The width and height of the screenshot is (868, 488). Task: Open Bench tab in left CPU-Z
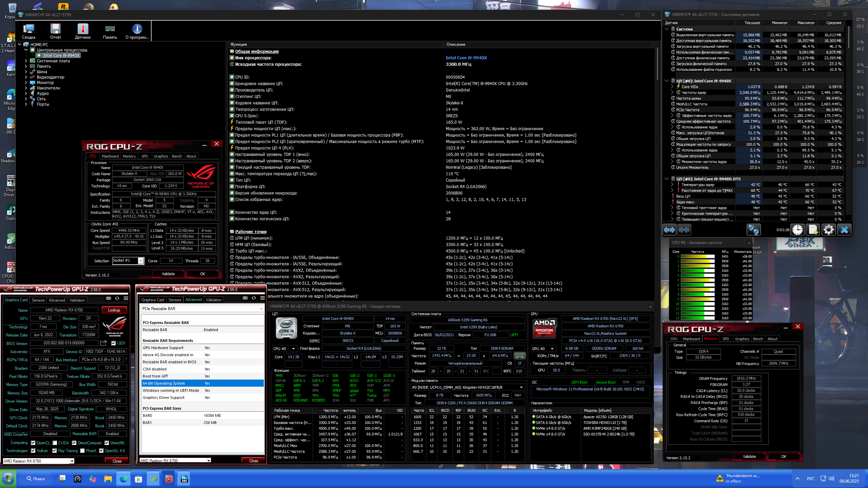[177, 156]
